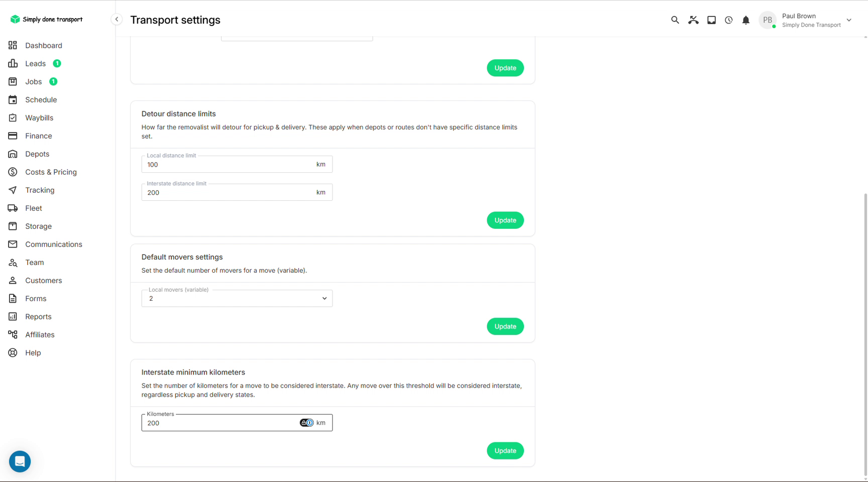
Task: Update Interstate minimum kilometers
Action: point(505,450)
